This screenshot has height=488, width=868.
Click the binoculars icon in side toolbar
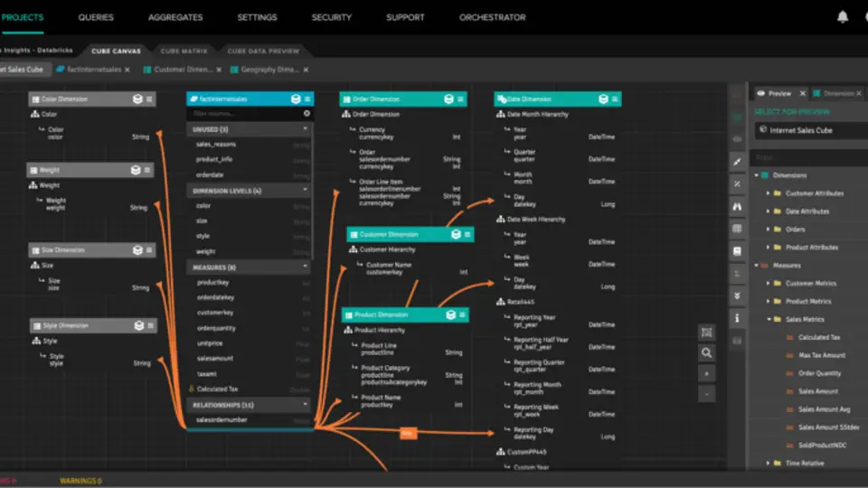pos(737,206)
